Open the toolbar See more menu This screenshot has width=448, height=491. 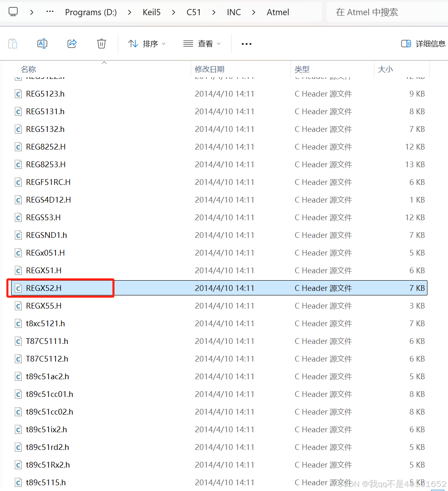(x=247, y=44)
